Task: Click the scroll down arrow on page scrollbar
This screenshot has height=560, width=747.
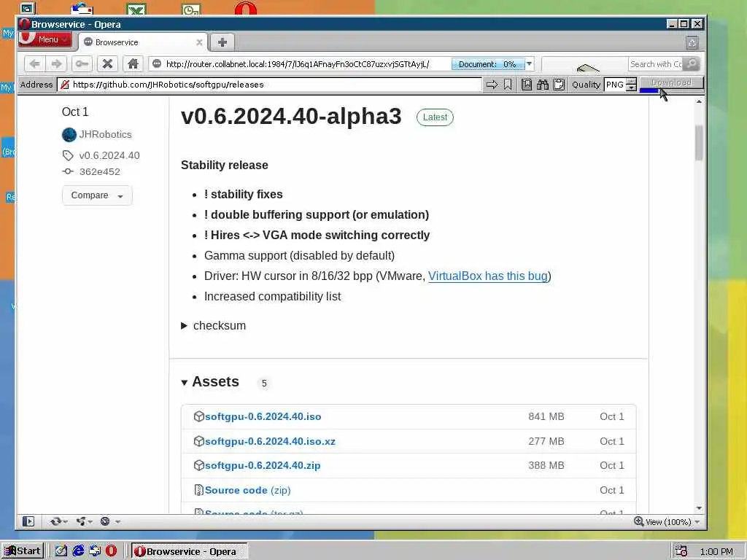Action: (699, 508)
